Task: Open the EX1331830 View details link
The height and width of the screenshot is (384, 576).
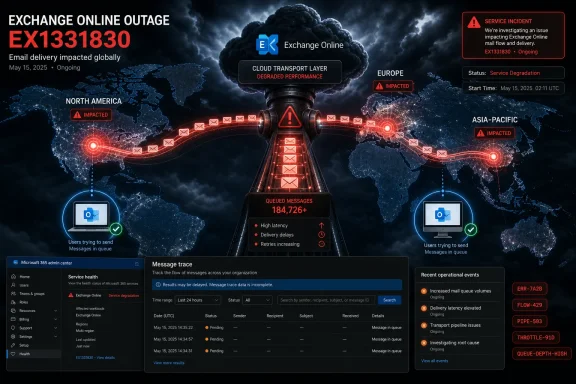Action: tap(95, 357)
